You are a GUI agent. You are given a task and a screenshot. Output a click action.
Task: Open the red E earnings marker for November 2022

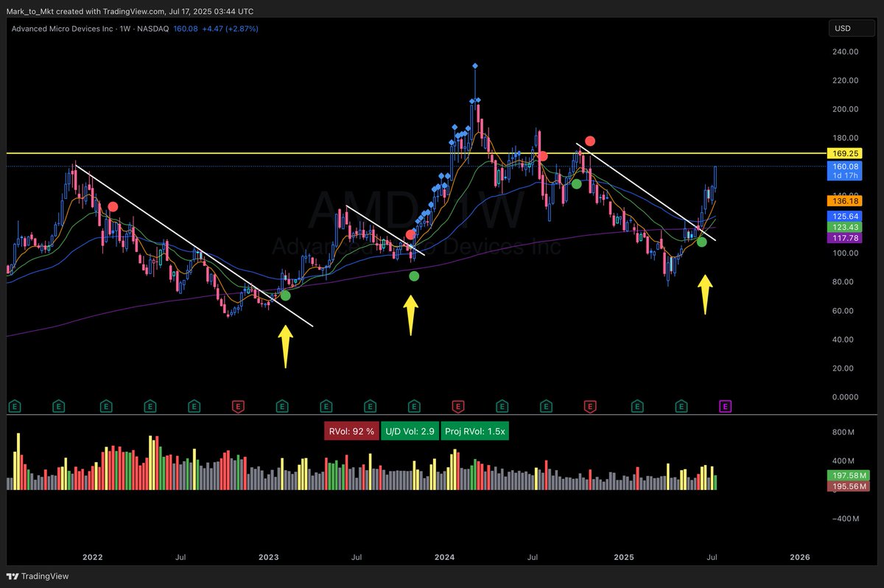coord(238,405)
